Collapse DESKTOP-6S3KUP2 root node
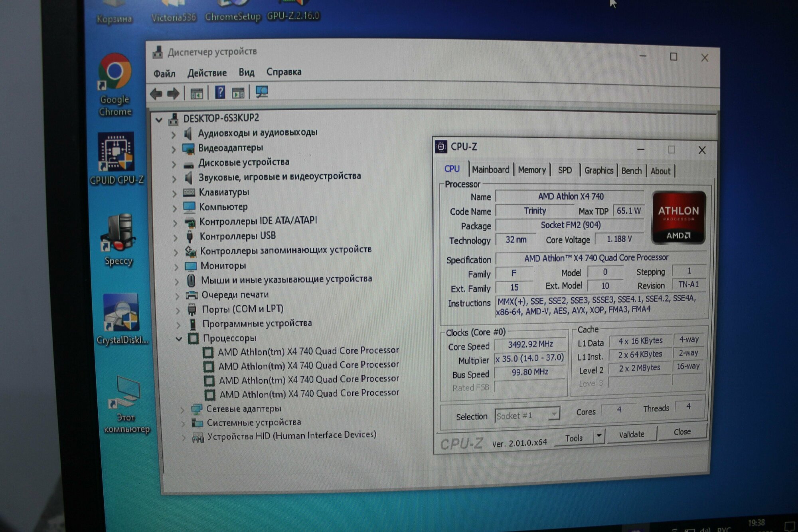Viewport: 798px width, 532px height. [x=159, y=119]
